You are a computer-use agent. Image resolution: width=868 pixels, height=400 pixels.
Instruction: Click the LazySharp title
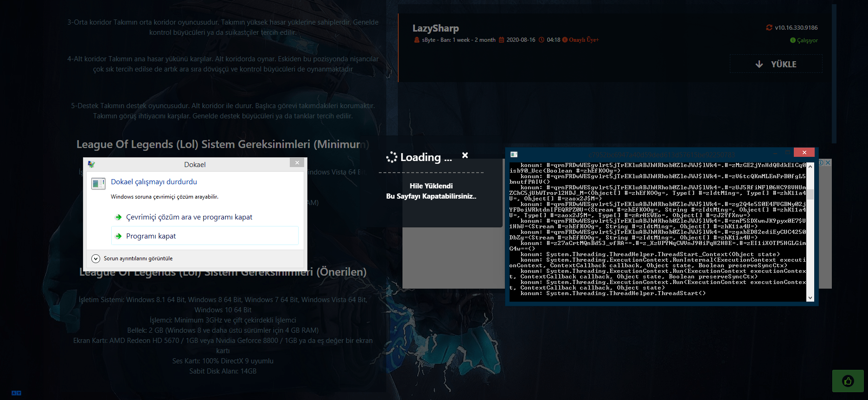[436, 28]
